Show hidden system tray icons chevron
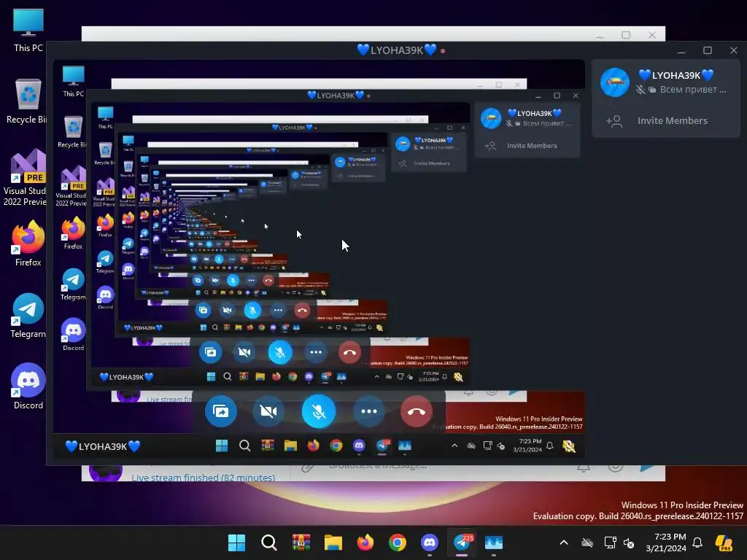The image size is (747, 560). [564, 542]
